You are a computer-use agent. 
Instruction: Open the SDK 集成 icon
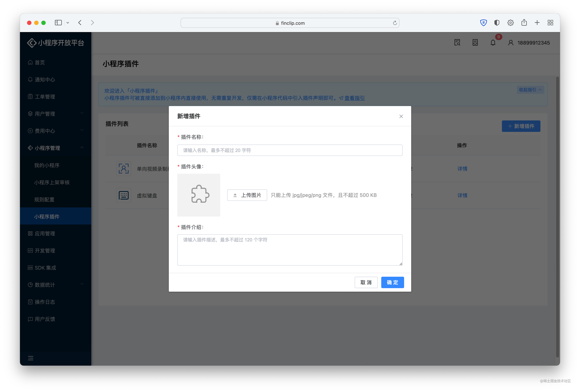coord(30,268)
